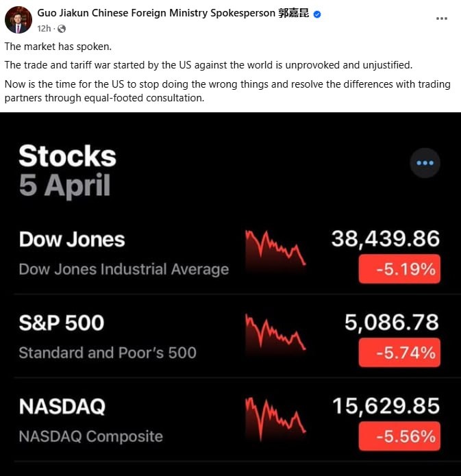This screenshot has width=461, height=476.
Task: Toggle the NASDAQ -5.56% change badge
Action: (x=399, y=436)
